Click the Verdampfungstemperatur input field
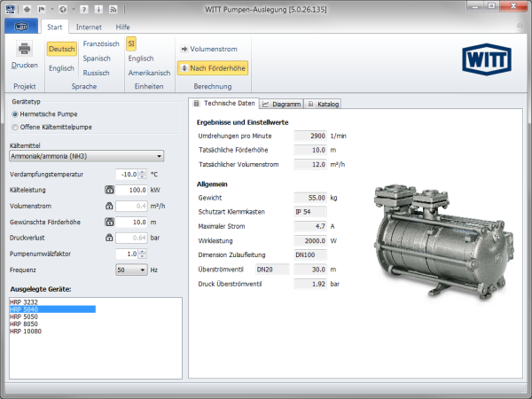Viewport: 532px width, 399px height. point(127,175)
